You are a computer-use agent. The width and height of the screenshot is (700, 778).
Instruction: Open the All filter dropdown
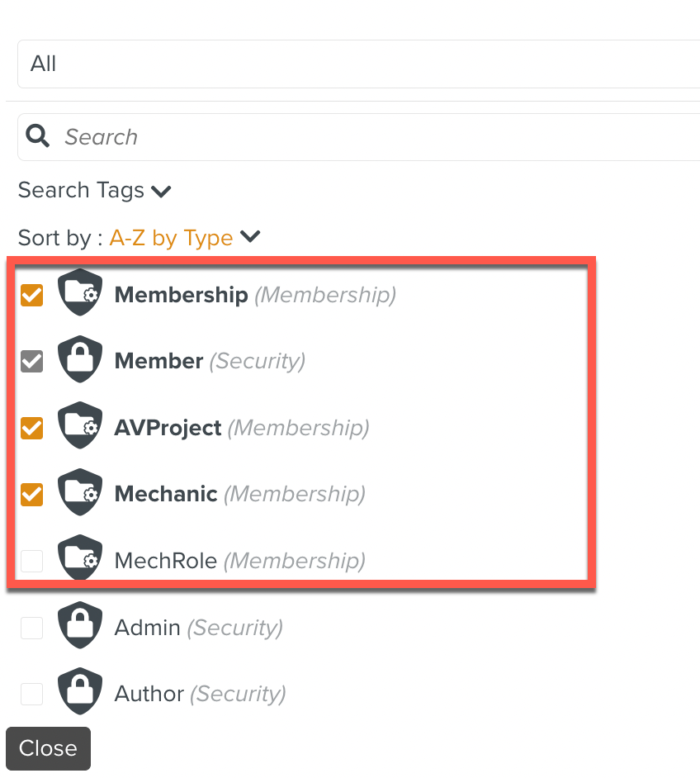(x=355, y=64)
